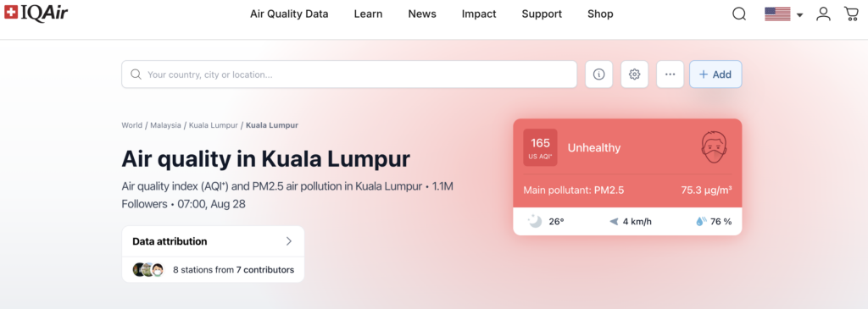This screenshot has height=309, width=868.
Task: Click the 76 % humidity value
Action: click(721, 222)
